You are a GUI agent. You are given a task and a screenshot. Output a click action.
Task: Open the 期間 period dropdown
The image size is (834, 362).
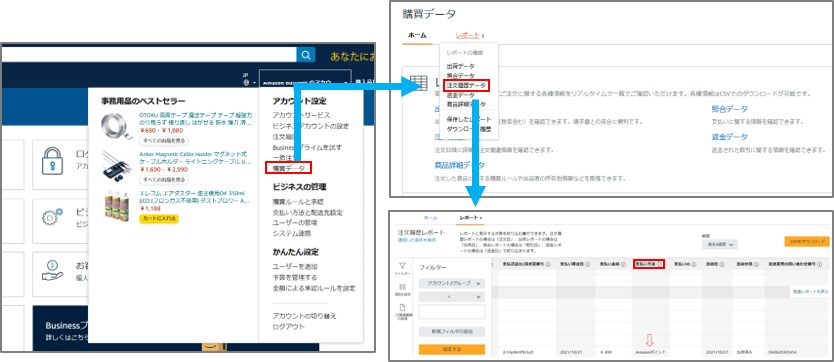click(720, 245)
